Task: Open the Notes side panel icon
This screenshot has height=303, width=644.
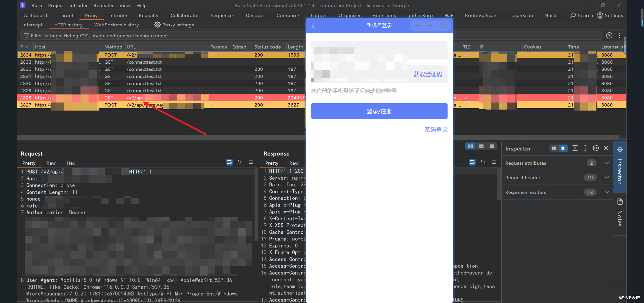Action: [620, 202]
